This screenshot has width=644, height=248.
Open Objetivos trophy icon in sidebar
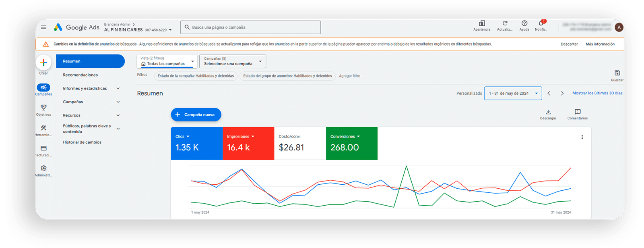tap(43, 108)
